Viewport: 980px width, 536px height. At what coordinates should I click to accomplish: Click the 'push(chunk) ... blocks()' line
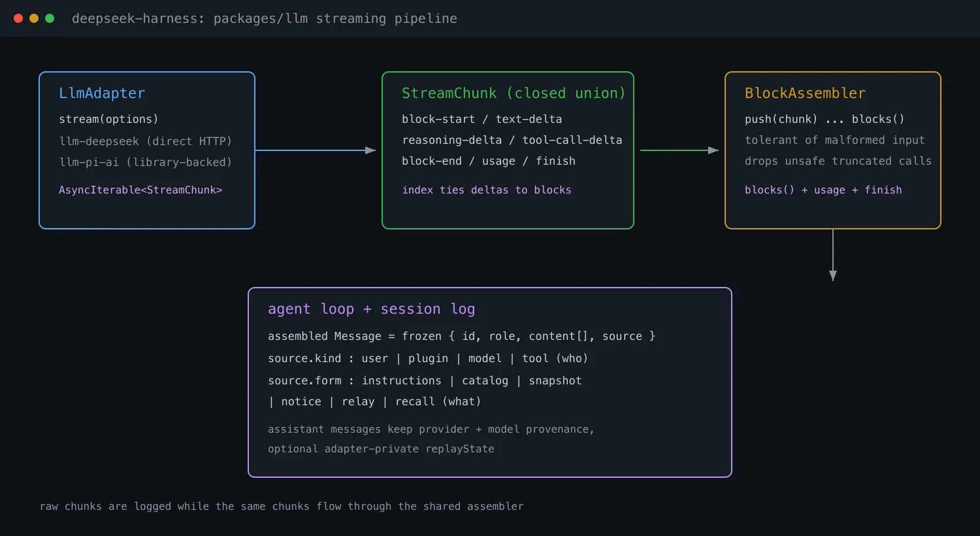tap(825, 119)
